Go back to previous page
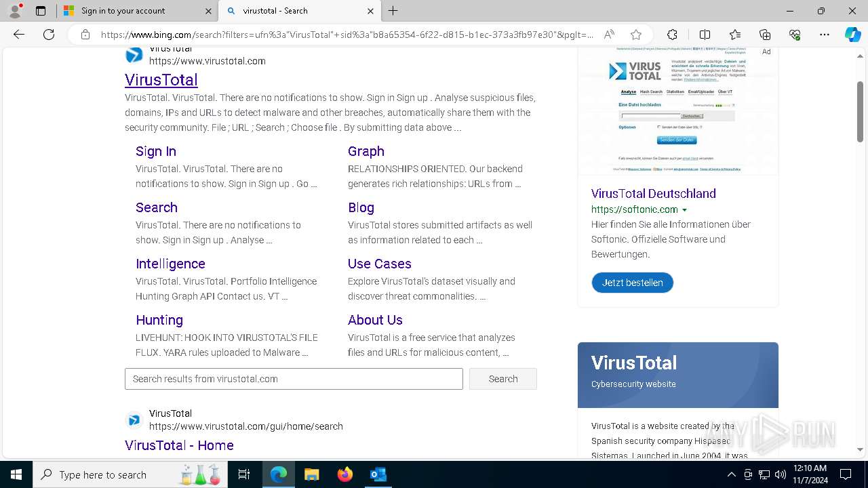The image size is (868, 488). 19,35
